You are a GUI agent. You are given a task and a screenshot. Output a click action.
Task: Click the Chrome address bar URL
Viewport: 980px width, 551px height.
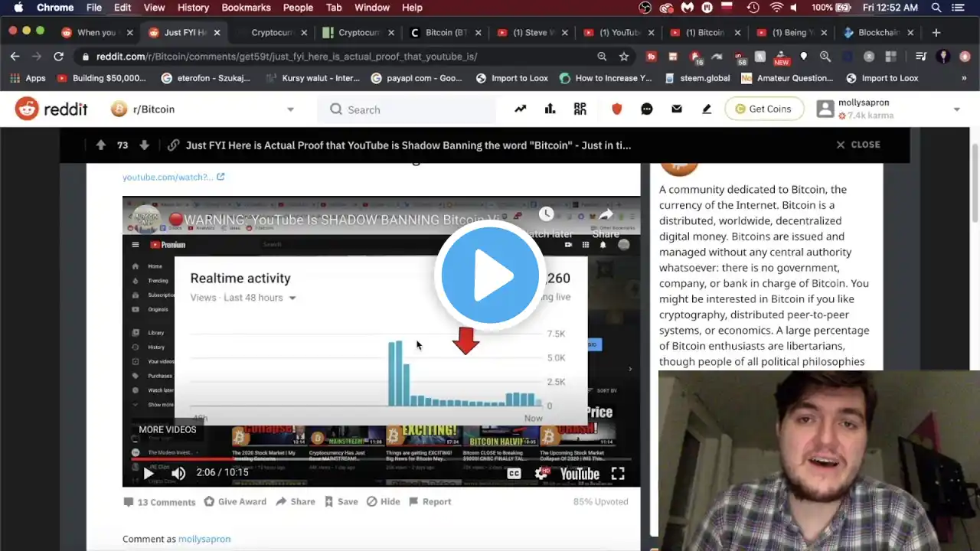(x=286, y=57)
